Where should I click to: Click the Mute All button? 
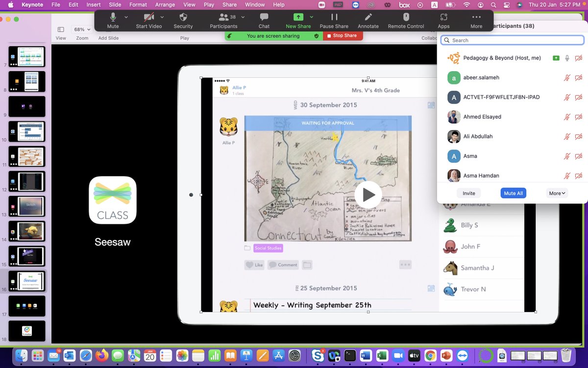[x=514, y=193]
